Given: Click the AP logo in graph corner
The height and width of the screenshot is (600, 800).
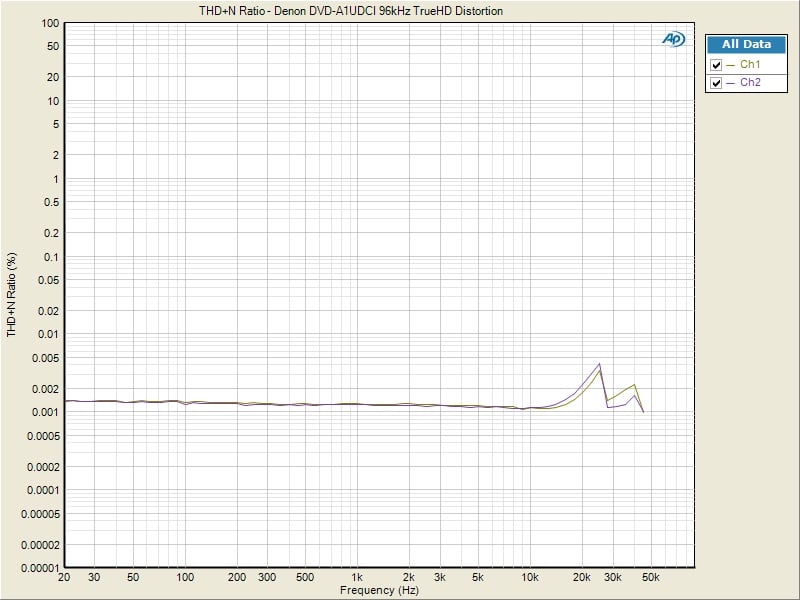Looking at the screenshot, I should (x=672, y=39).
